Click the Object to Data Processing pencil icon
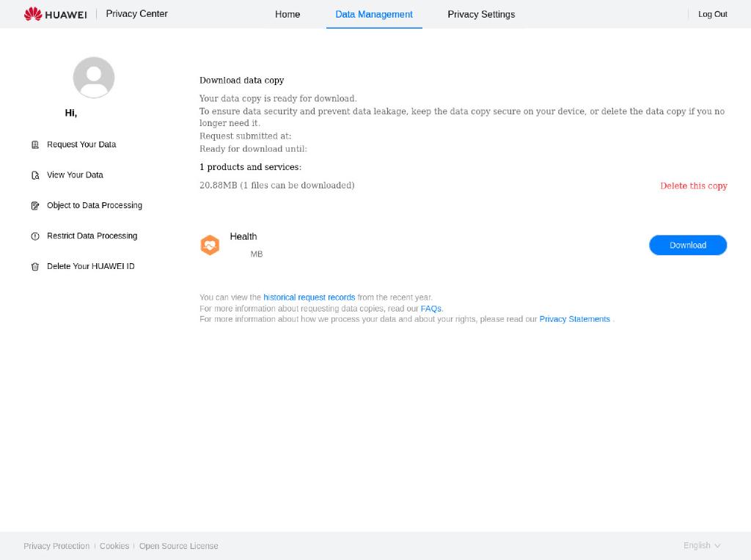Image resolution: width=751 pixels, height=560 pixels. point(35,205)
